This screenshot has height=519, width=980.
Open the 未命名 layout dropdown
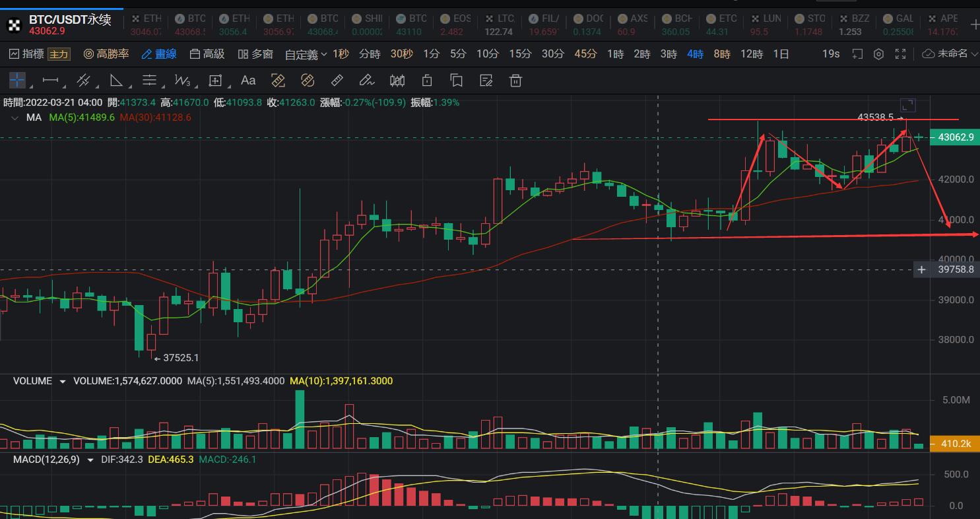click(x=949, y=54)
